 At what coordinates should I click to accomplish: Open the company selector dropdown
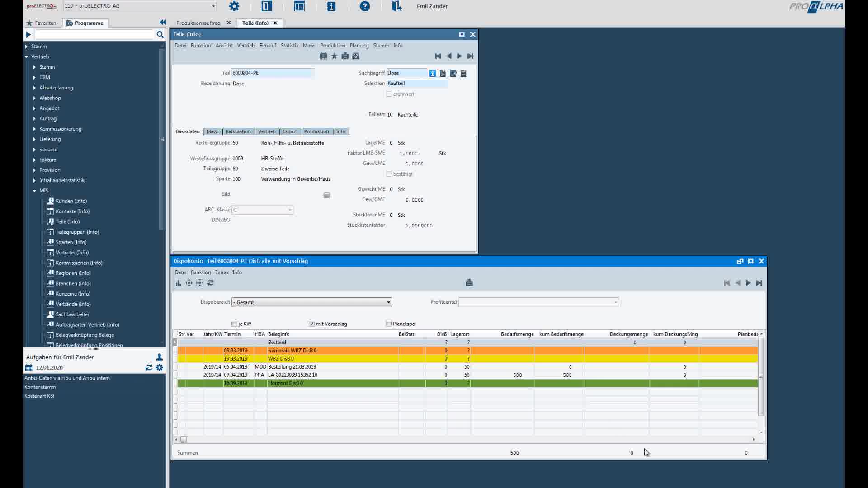(x=213, y=6)
